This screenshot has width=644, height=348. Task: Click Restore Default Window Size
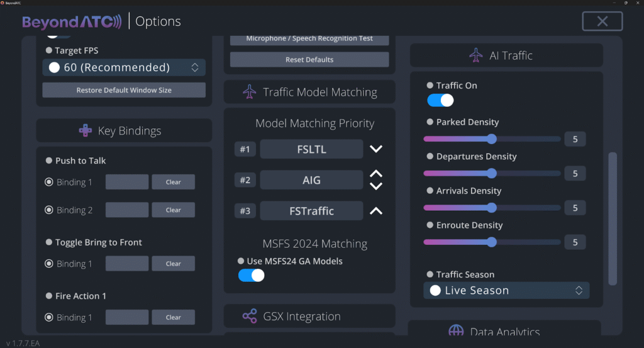(x=124, y=90)
